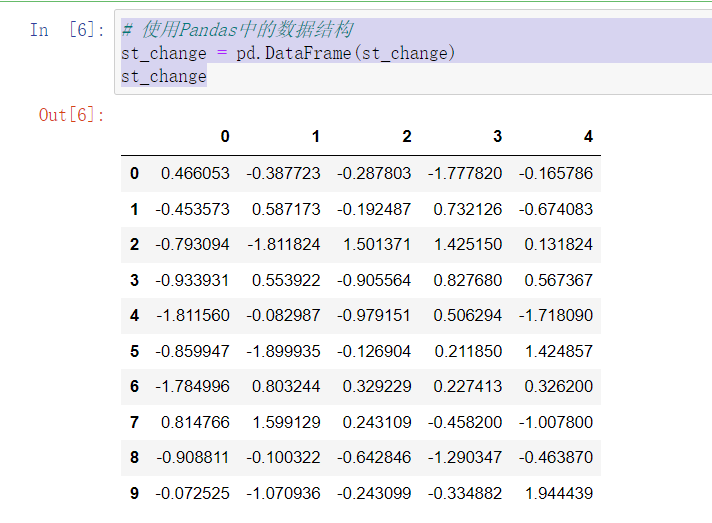Click the cell value 0.553922

click(x=286, y=280)
